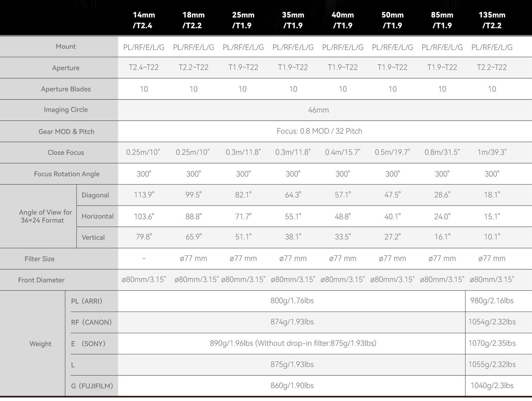
Task: Click the 14mm filter size dash cell
Action: click(x=144, y=259)
